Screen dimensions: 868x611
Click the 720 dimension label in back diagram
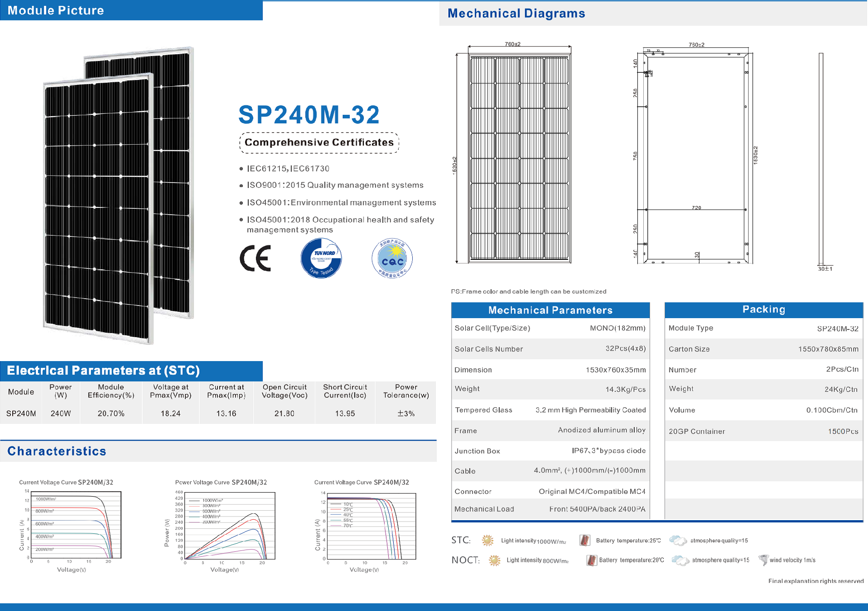pos(696,207)
